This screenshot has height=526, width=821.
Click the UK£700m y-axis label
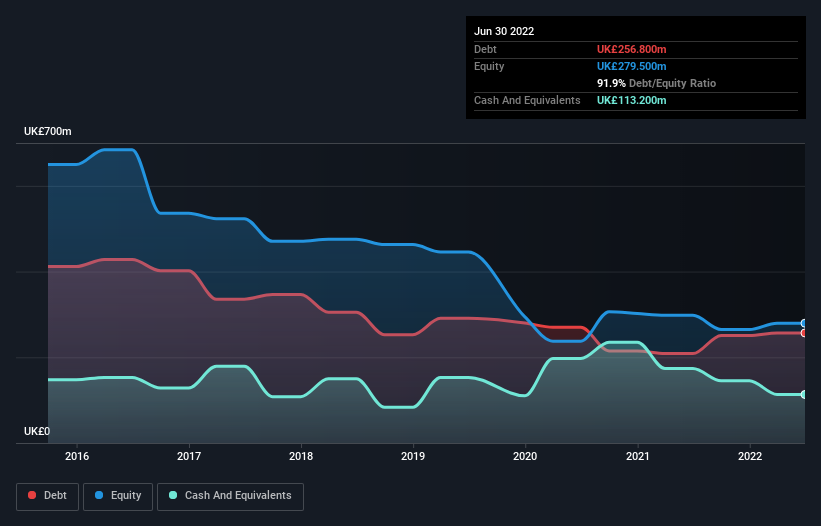click(x=48, y=131)
